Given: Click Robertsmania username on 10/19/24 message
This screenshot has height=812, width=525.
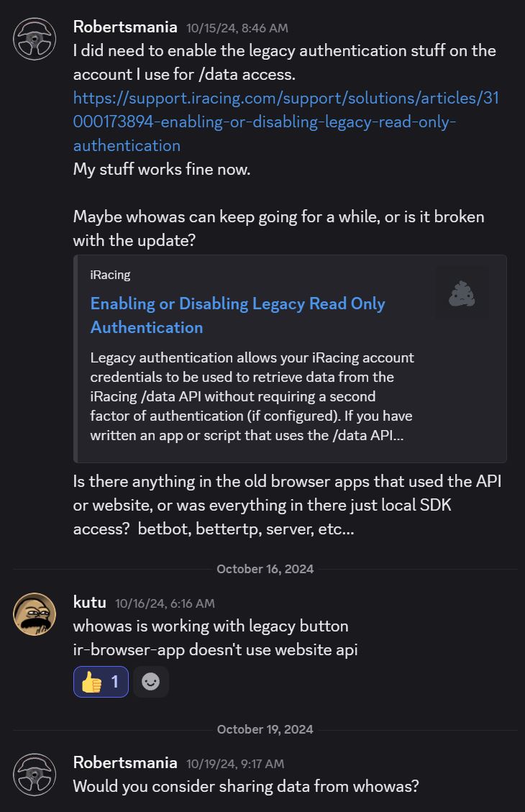Looking at the screenshot, I should pyautogui.click(x=125, y=762).
